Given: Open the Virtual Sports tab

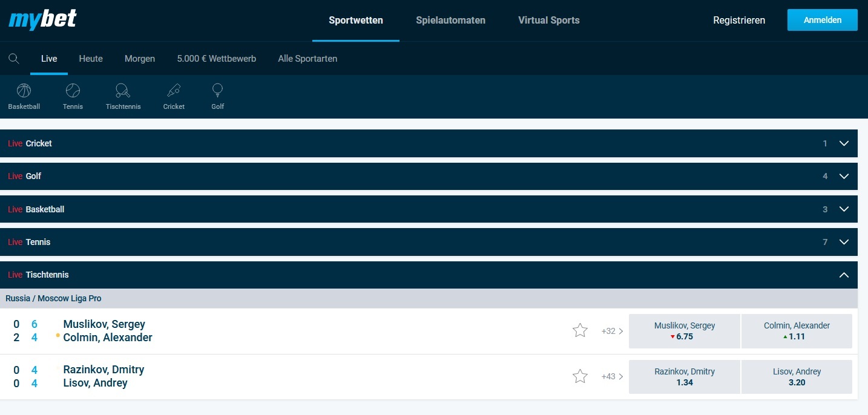Looking at the screenshot, I should [548, 20].
